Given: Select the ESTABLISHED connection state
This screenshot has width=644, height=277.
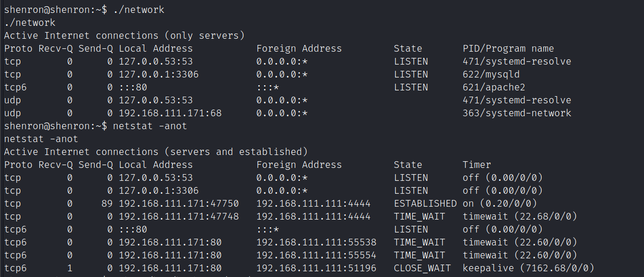Looking at the screenshot, I should pyautogui.click(x=425, y=203).
